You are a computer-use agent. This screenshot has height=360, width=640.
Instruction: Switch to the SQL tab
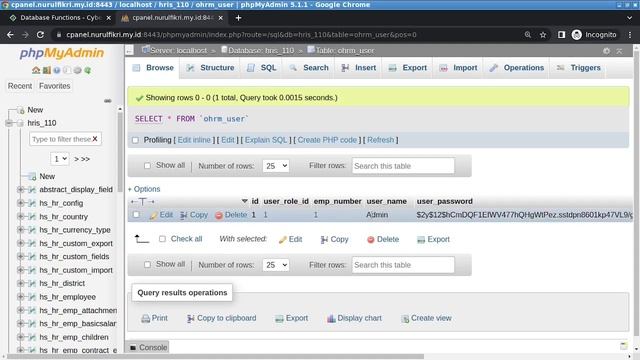[262, 68]
